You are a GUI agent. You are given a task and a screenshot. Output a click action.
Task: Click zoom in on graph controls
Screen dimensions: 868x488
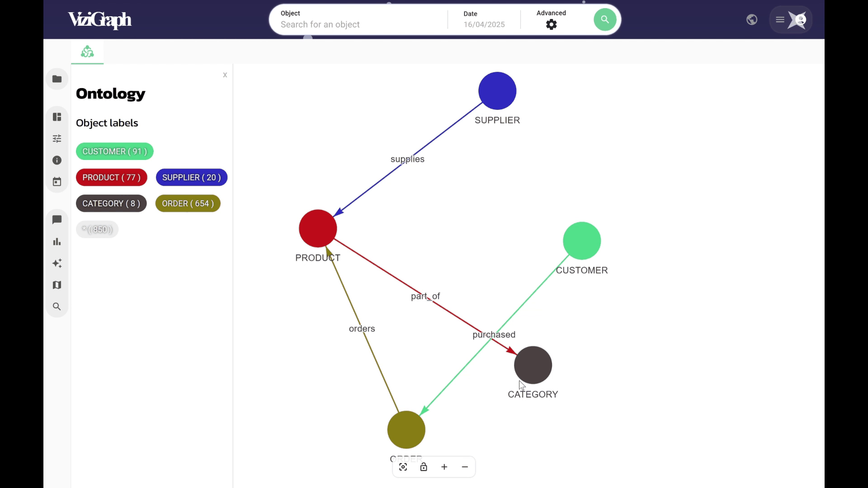point(444,467)
